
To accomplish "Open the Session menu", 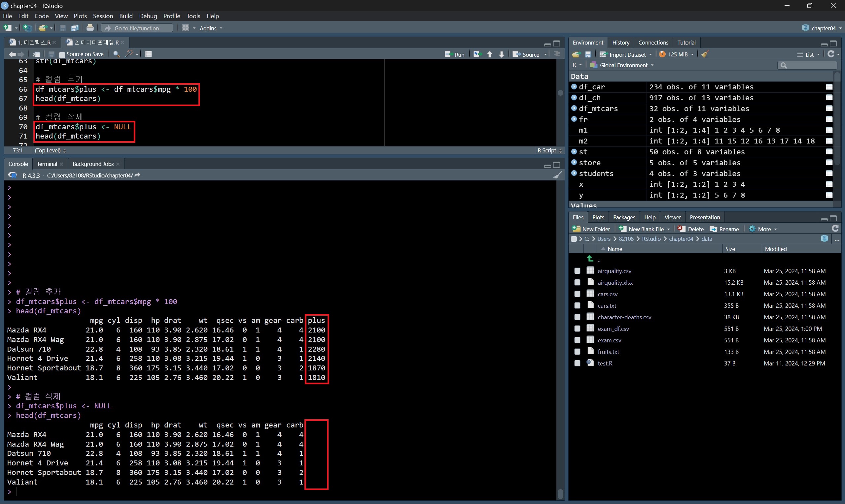I will point(103,16).
